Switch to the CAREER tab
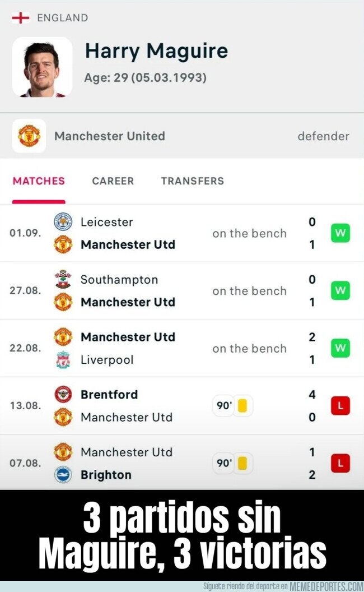 pos(113,181)
